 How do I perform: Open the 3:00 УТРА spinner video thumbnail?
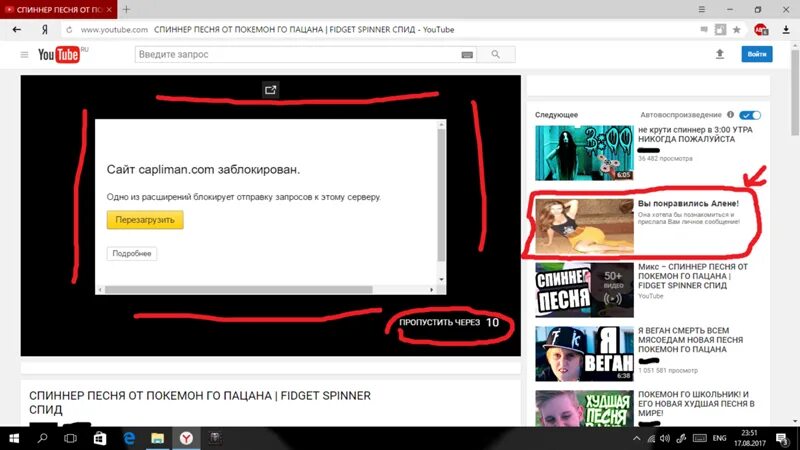tap(584, 153)
